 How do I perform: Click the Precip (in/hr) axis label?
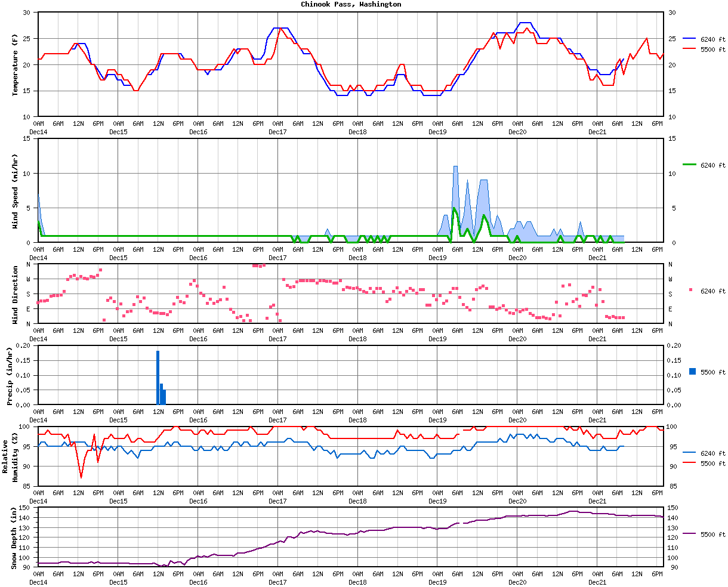point(10,375)
